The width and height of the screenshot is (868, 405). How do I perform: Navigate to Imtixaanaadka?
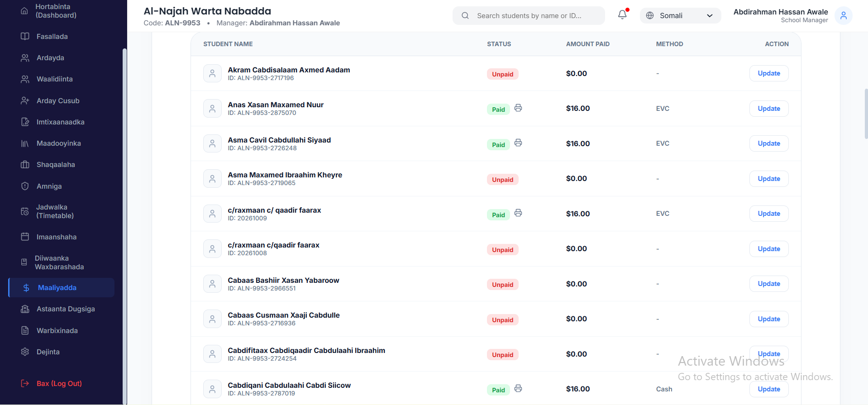(x=62, y=122)
